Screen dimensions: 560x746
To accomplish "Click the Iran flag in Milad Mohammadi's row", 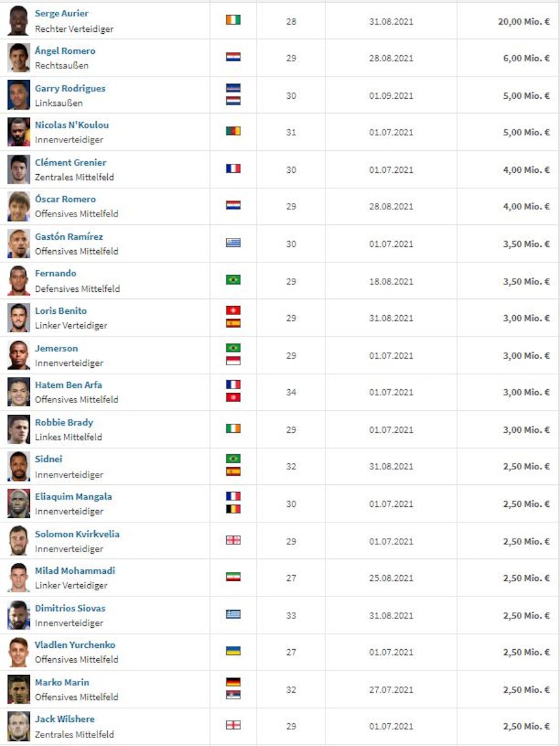I will pyautogui.click(x=233, y=577).
